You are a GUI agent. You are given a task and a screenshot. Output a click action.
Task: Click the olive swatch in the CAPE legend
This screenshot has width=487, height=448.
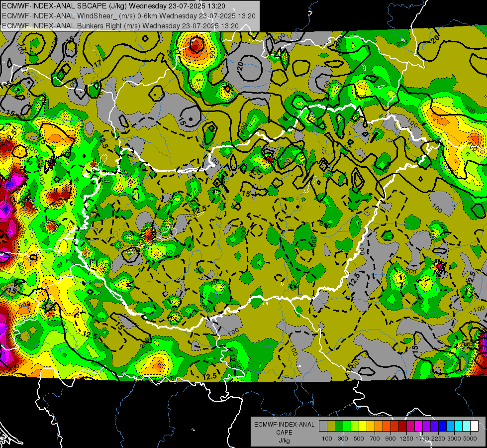[x=331, y=426]
